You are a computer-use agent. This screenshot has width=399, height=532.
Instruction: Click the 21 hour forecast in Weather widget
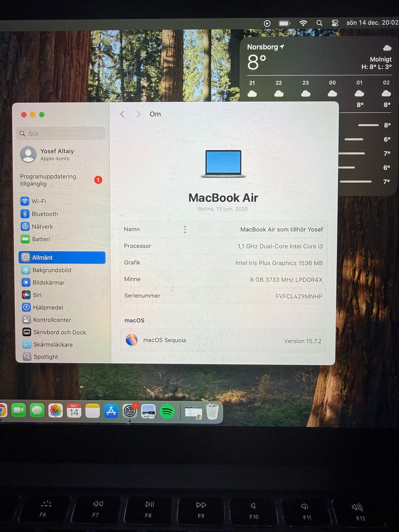[252, 89]
